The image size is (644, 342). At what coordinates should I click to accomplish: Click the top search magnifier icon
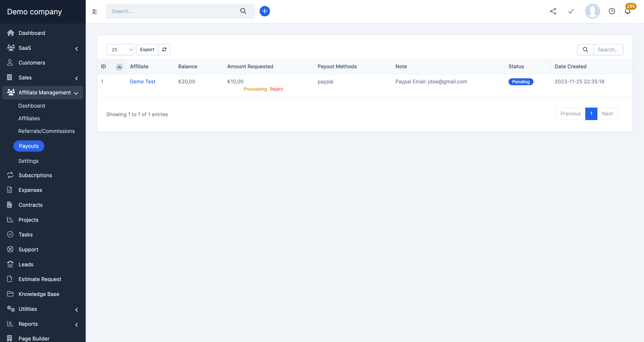pos(243,11)
